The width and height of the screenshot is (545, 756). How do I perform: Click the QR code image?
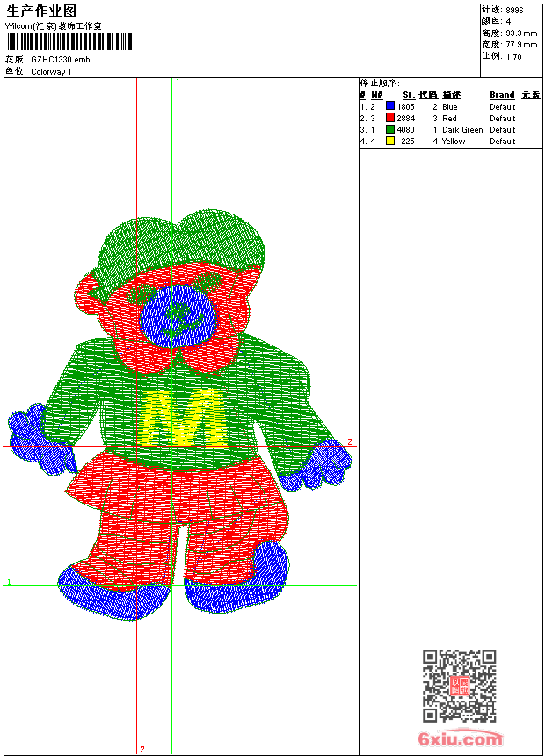459,686
